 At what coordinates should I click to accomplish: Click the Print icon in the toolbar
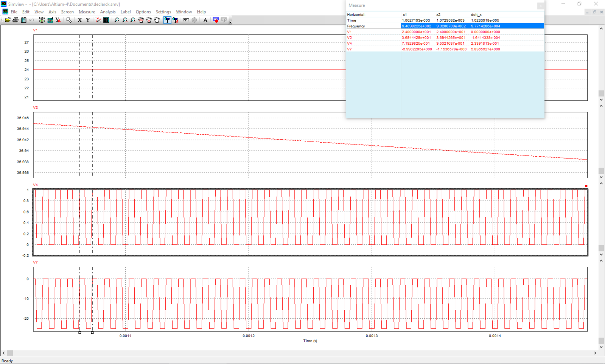pyautogui.click(x=16, y=20)
